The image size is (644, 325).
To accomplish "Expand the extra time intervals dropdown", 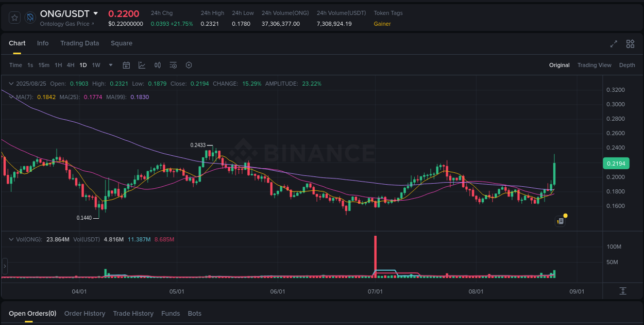I will click(x=110, y=65).
